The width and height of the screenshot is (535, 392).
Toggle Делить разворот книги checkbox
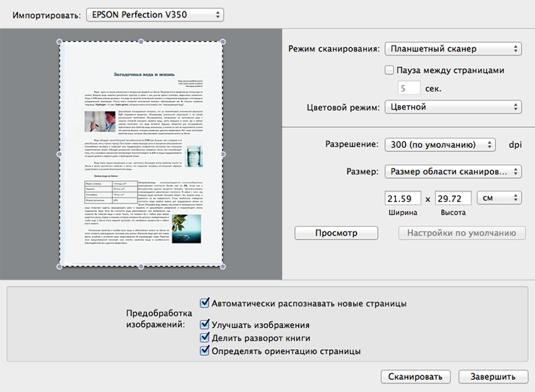(205, 338)
